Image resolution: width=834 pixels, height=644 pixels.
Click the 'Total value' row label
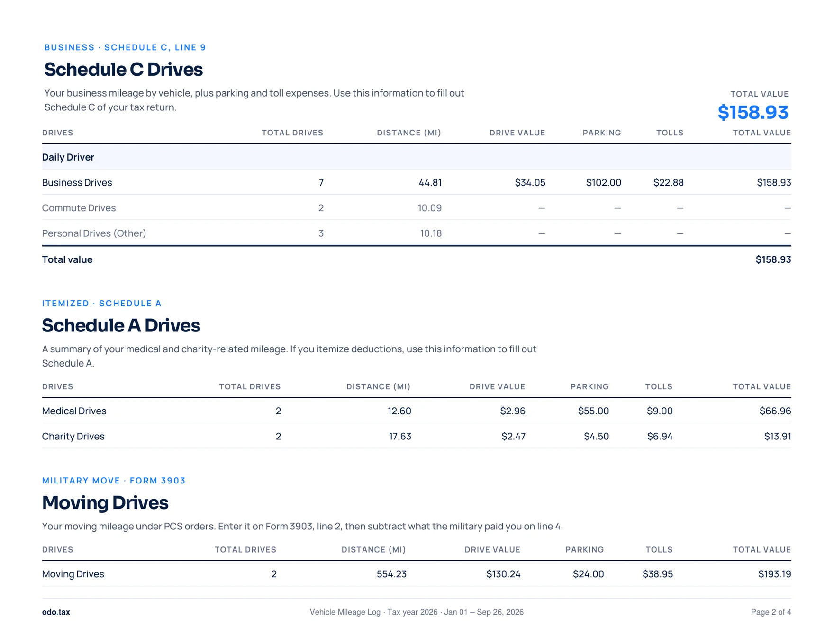coord(67,259)
